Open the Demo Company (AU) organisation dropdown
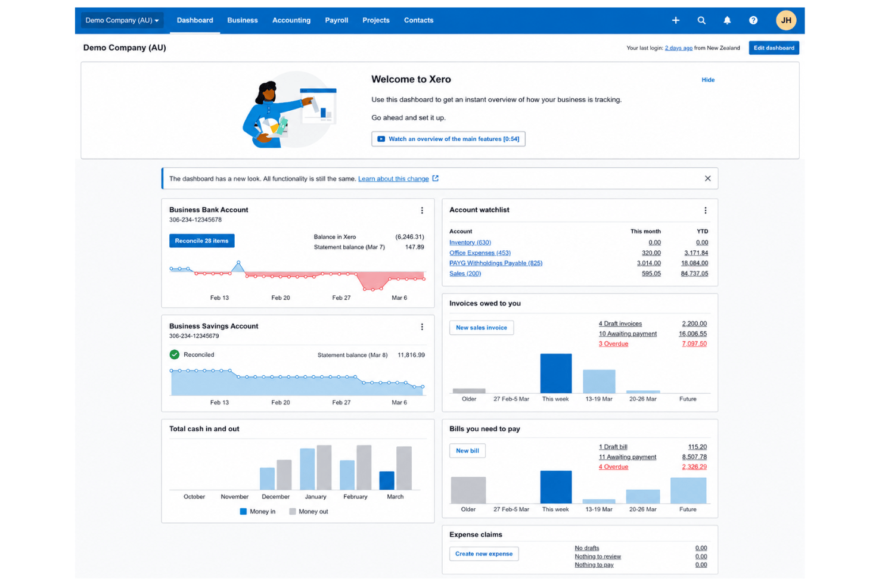The width and height of the screenshot is (882, 588). click(122, 20)
